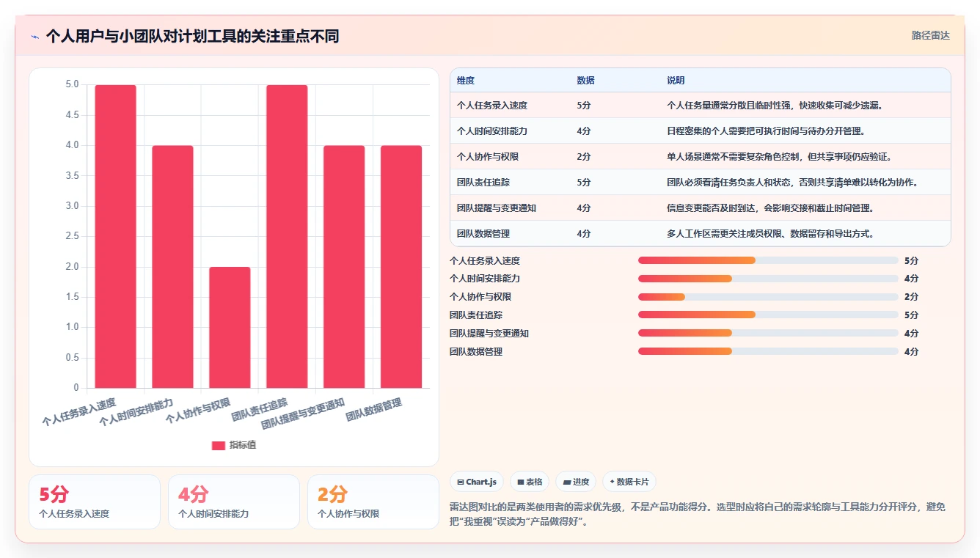Click the lightning icon beside the page title
The width and height of the screenshot is (980, 558).
click(35, 37)
